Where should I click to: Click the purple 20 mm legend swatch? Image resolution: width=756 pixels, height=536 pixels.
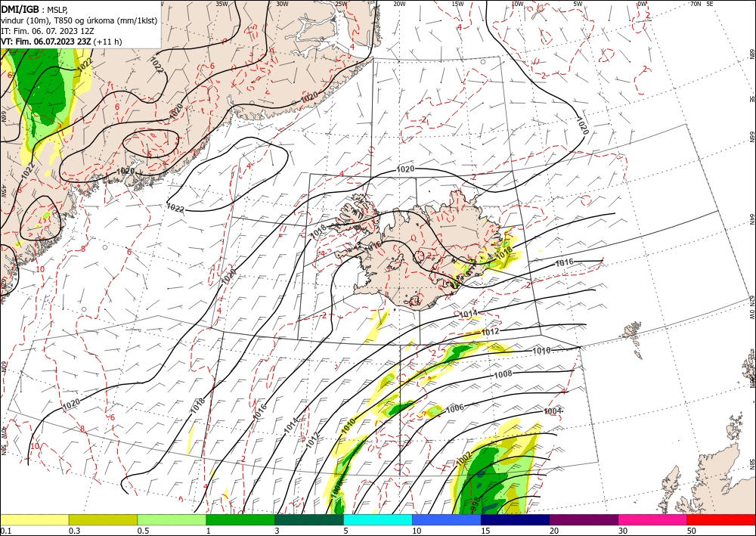[584, 519]
